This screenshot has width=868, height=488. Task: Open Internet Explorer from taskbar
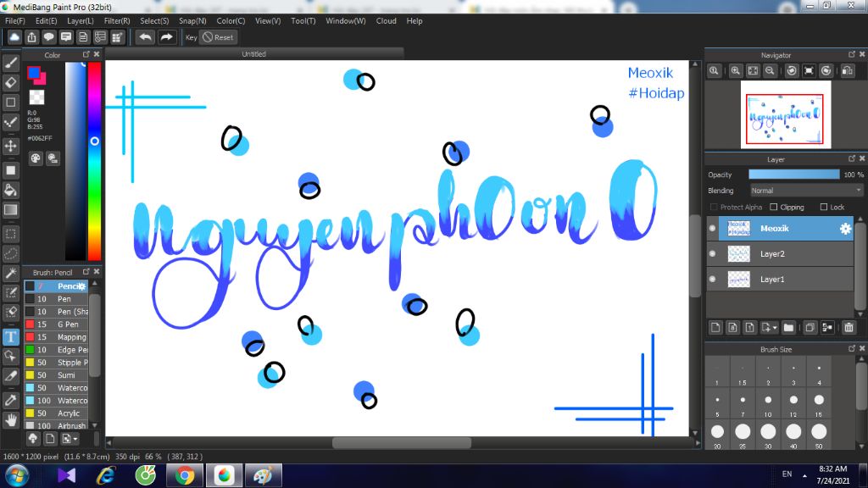105,475
